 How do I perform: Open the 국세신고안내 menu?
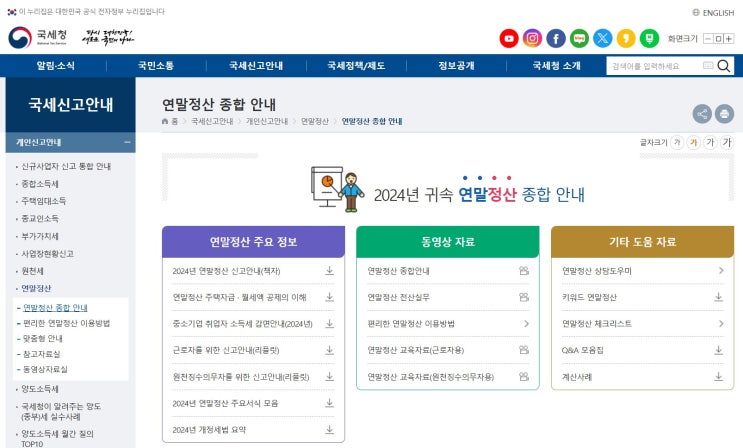point(256,66)
